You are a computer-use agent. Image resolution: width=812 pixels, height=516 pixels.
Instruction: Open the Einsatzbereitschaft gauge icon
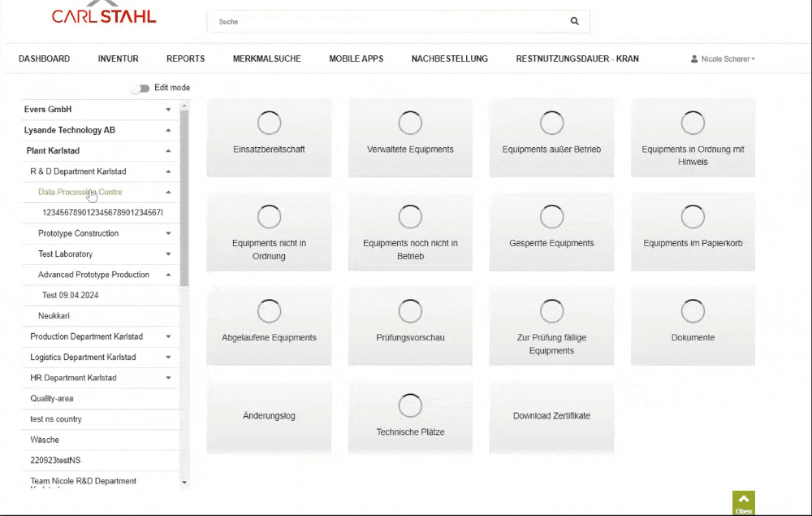pos(269,123)
